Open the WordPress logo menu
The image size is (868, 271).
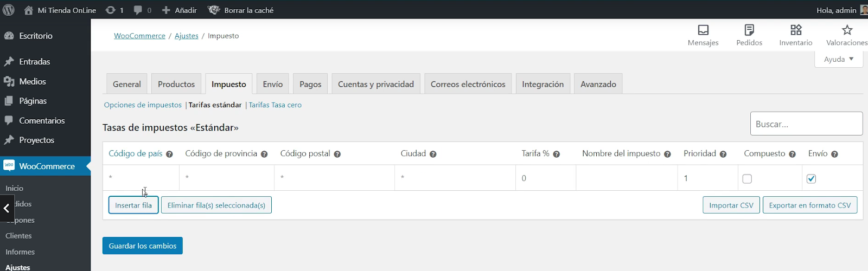pyautogui.click(x=9, y=10)
